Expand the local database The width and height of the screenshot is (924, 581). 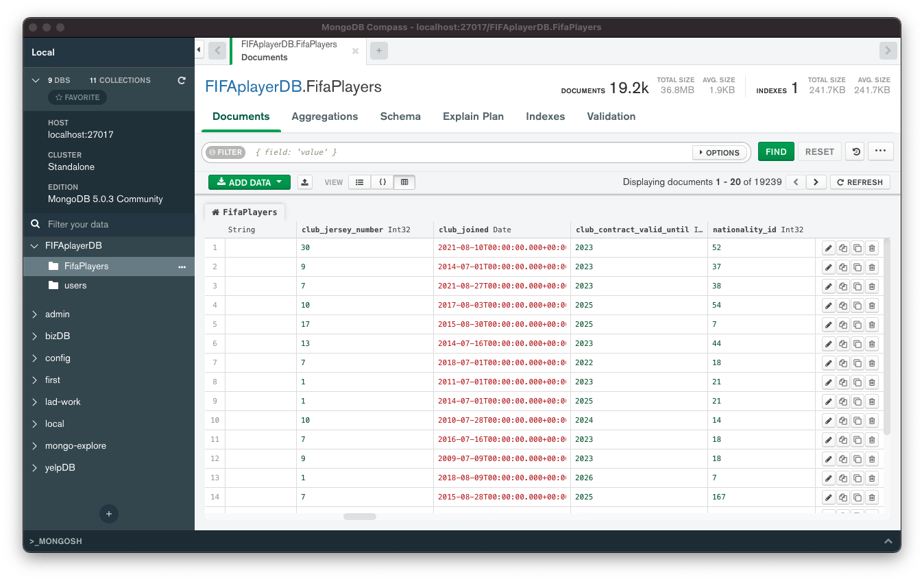35,424
